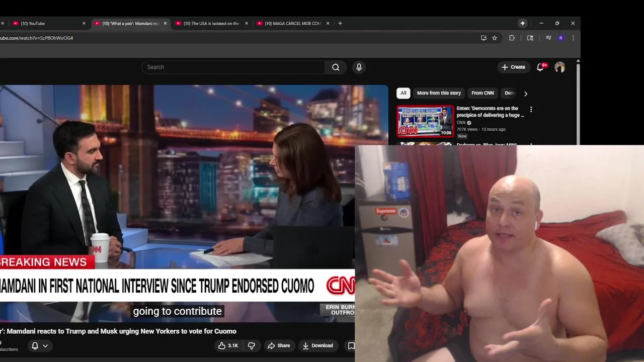The image size is (644, 362).
Task: Show more filter chips with right arrow
Action: click(526, 94)
